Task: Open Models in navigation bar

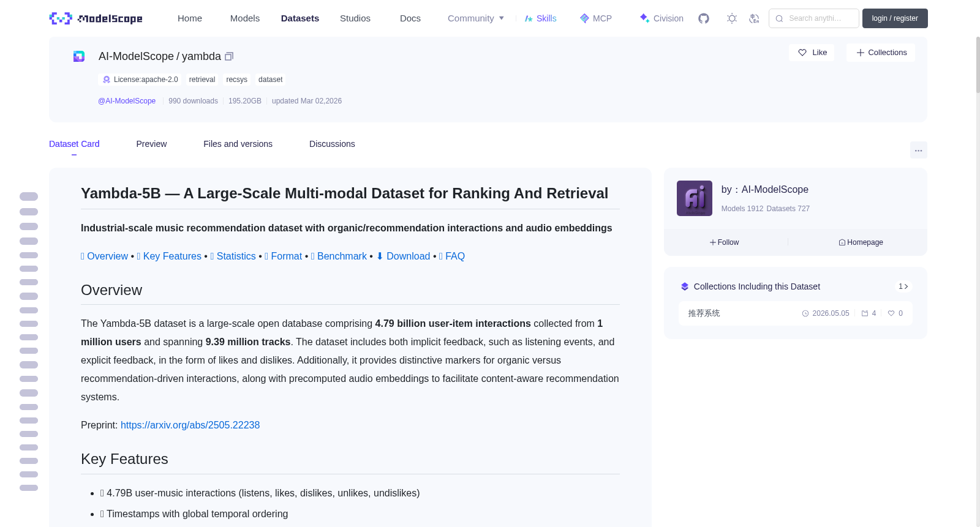Action: 245,18
